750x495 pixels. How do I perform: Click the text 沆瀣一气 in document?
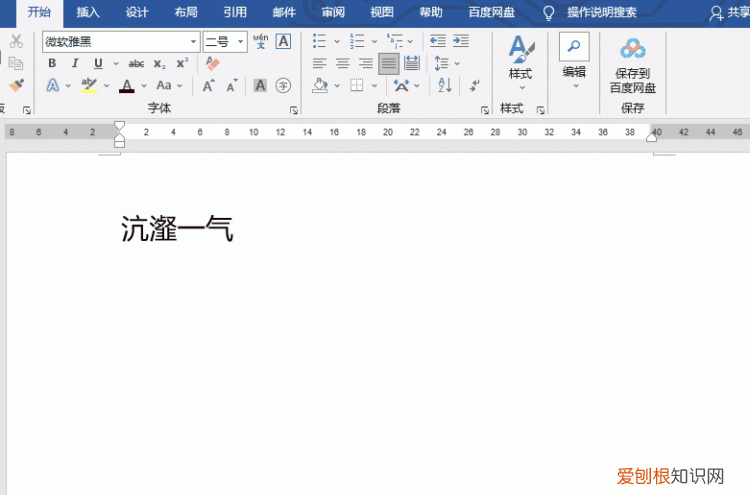coord(177,229)
